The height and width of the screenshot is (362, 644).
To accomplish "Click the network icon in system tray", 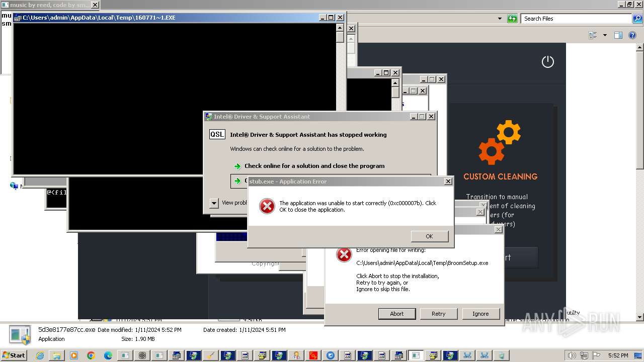I will tap(583, 355).
